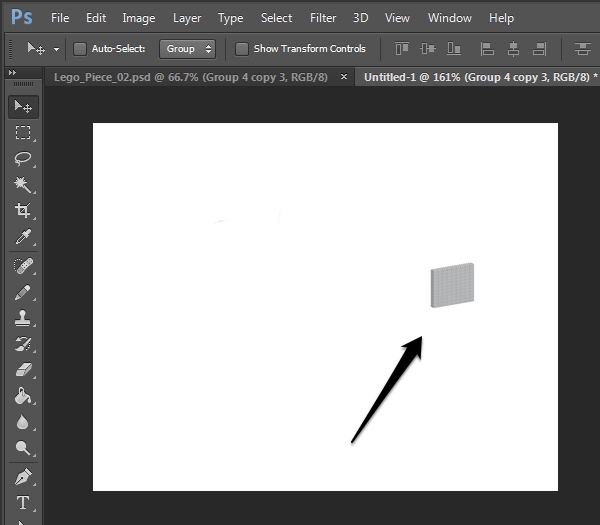This screenshot has width=600, height=525.
Task: Select the Spot Healing Brush tool
Action: 23,266
